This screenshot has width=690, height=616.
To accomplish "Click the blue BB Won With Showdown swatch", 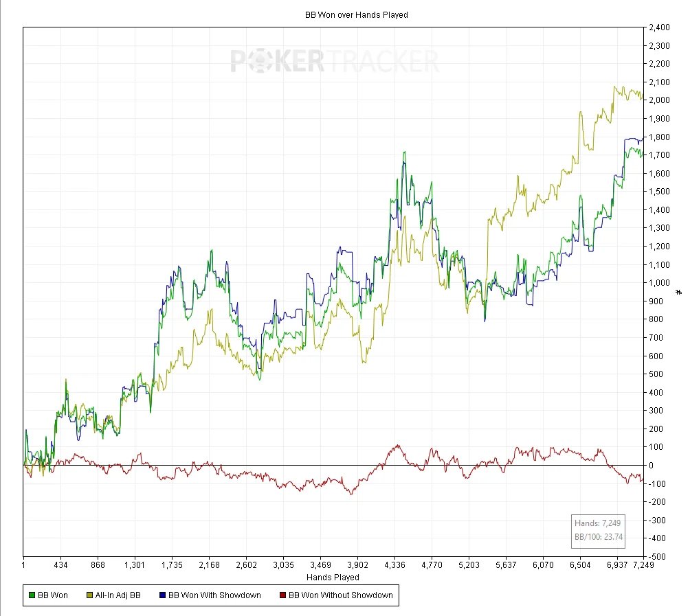I will point(162,595).
